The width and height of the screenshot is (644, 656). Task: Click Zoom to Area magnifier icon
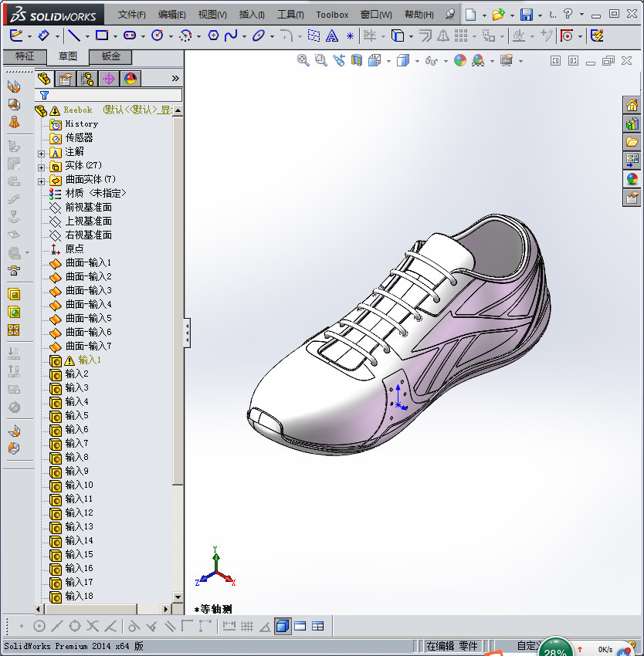tap(321, 61)
